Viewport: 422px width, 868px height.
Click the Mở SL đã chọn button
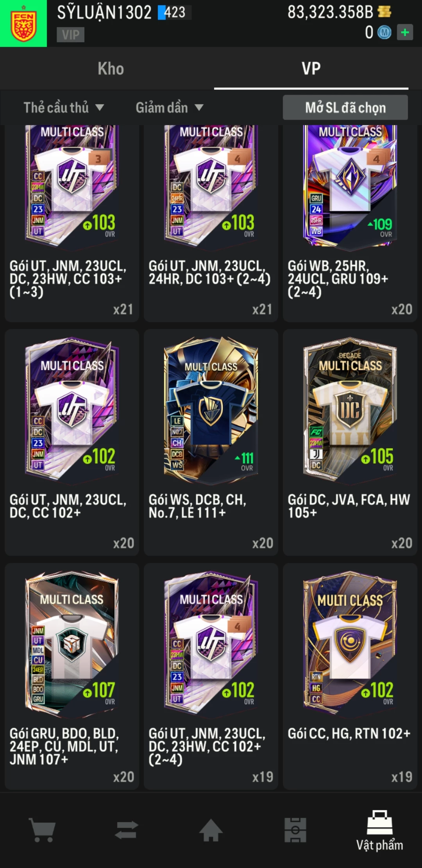(x=345, y=108)
